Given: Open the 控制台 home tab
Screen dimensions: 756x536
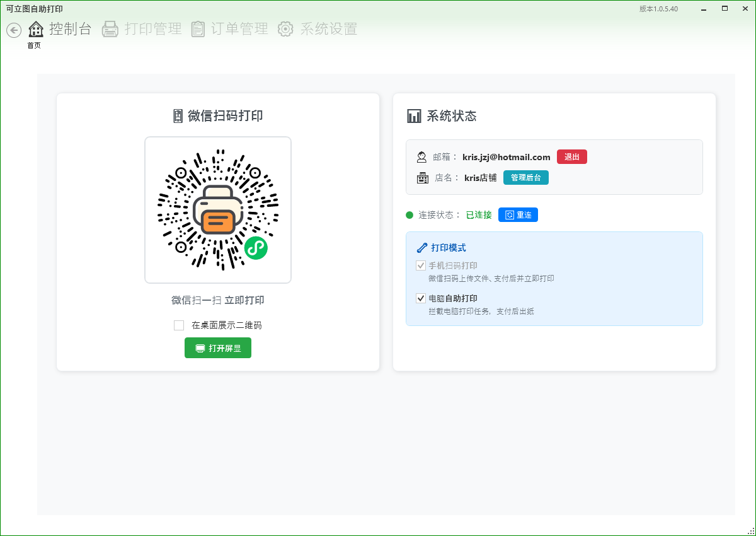Looking at the screenshot, I should [60, 29].
